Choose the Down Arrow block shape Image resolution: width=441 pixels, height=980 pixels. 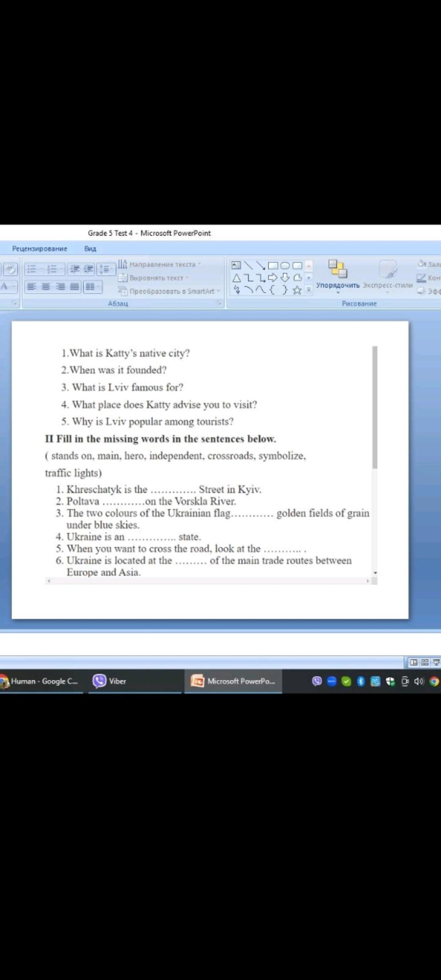point(285,278)
